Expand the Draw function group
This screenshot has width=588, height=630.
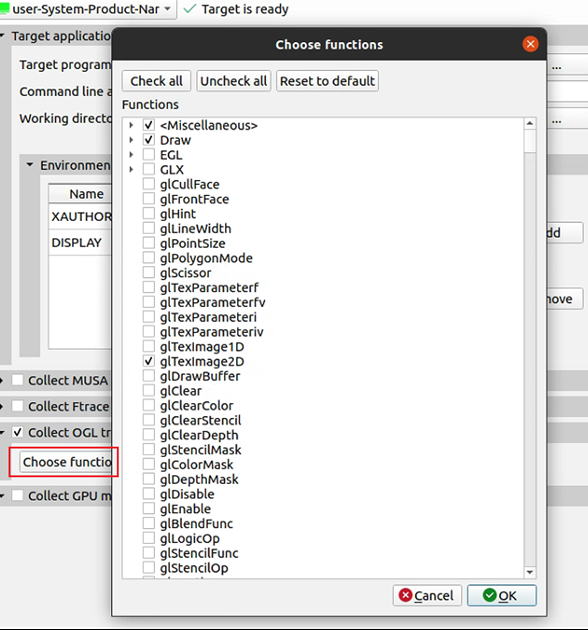click(x=131, y=140)
